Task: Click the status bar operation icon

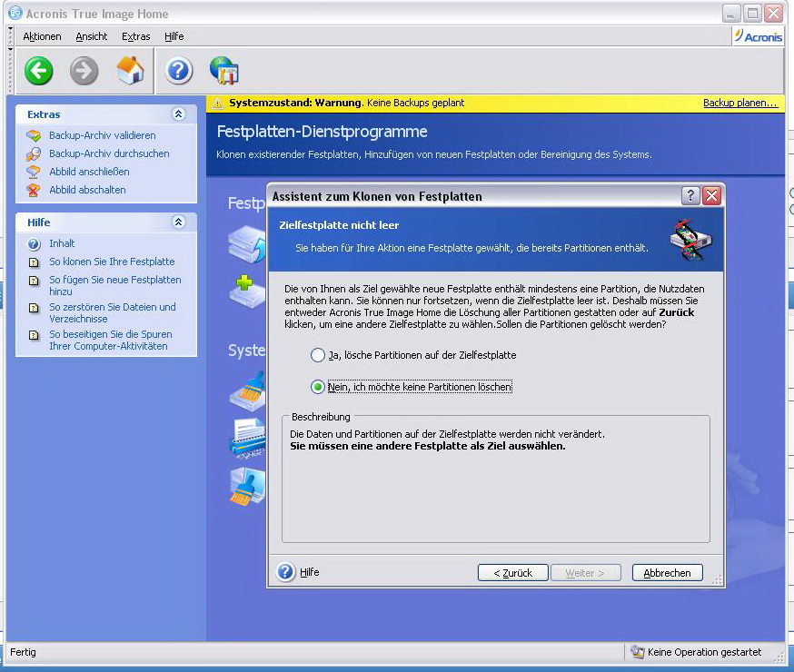Action: click(637, 652)
